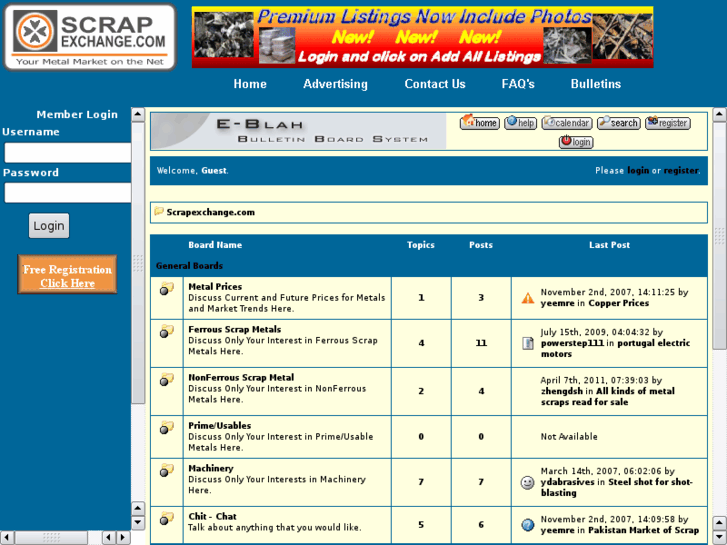Click the Username input field
Image resolution: width=727 pixels, height=545 pixels.
(x=68, y=152)
